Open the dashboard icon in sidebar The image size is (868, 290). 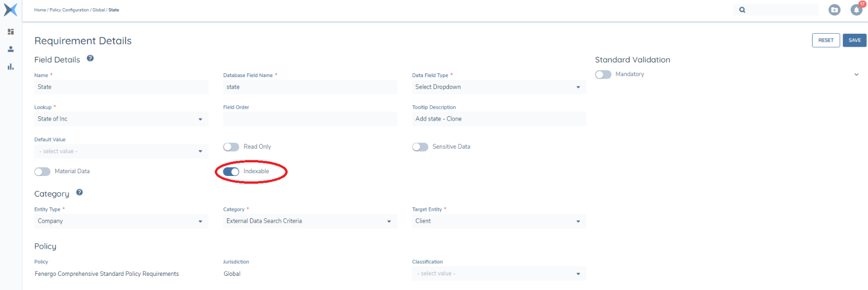click(10, 32)
